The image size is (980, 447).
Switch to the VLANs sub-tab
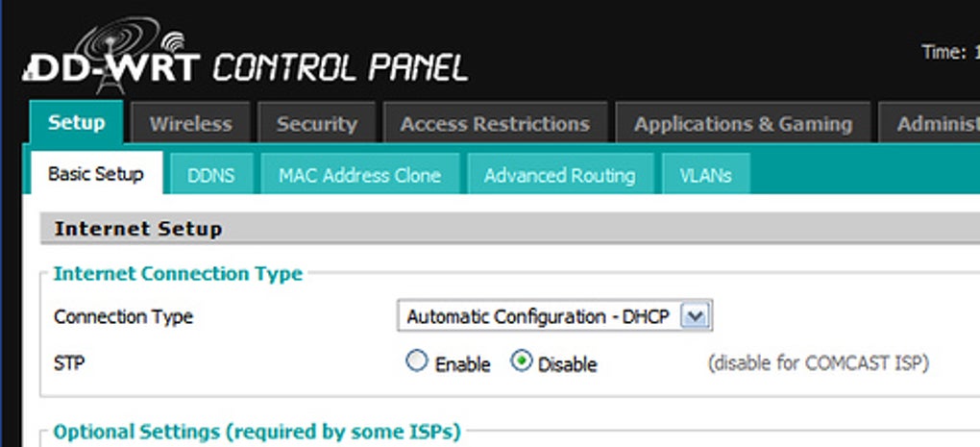pyautogui.click(x=705, y=174)
